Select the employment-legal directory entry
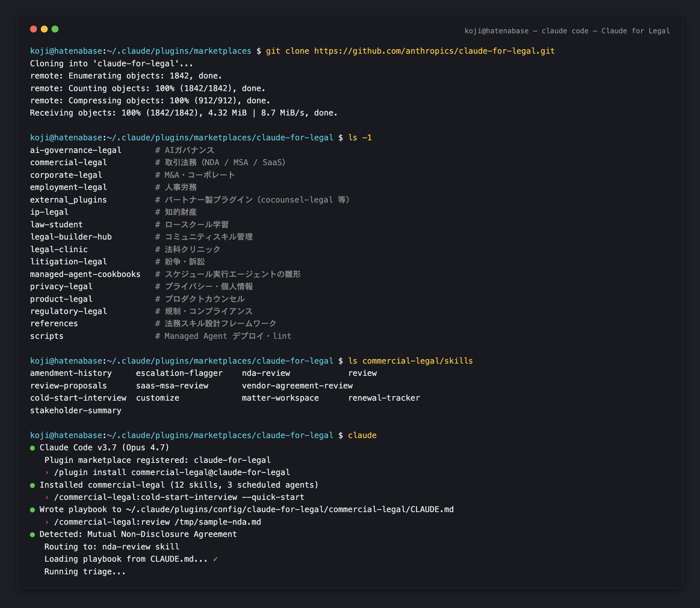 (68, 187)
